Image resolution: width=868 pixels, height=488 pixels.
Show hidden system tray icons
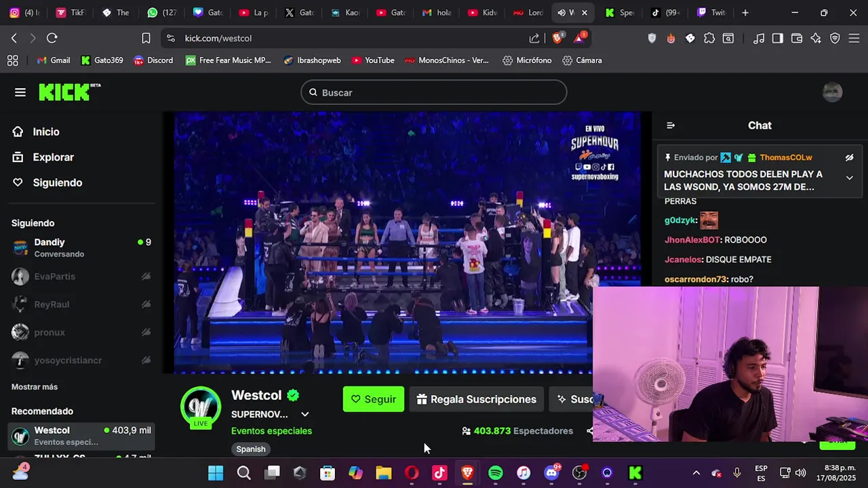(696, 473)
